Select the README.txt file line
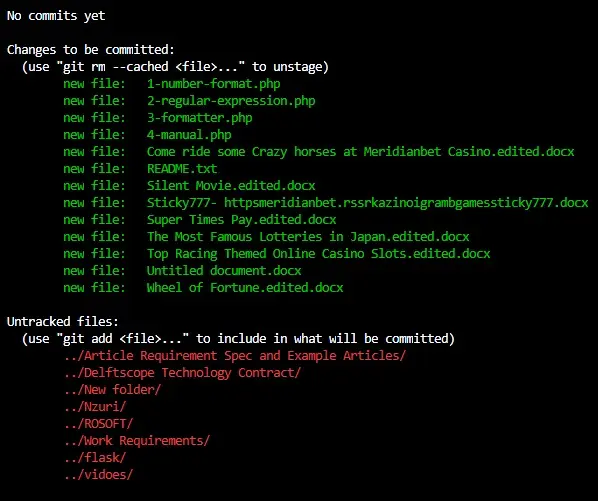Screen dimensions: 598x501 tap(182, 169)
